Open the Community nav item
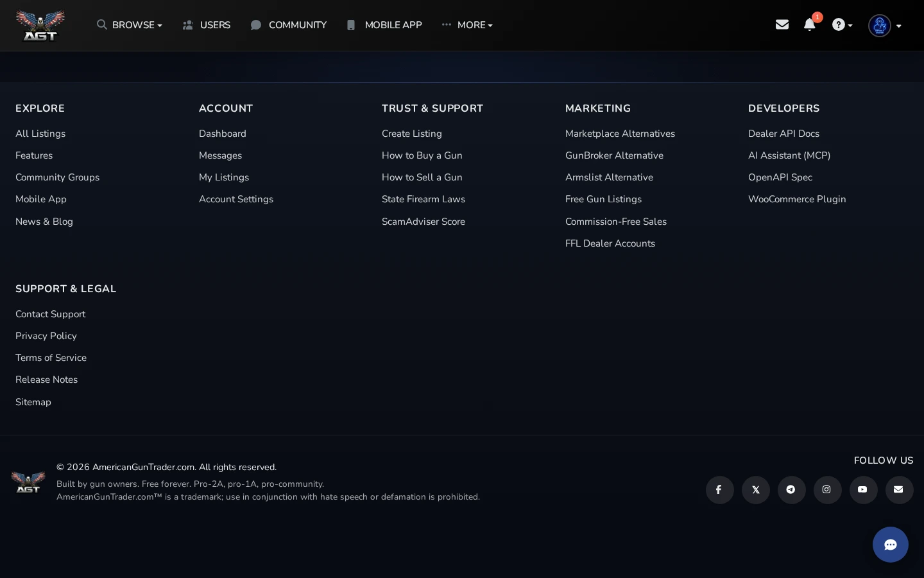924x578 pixels. pos(289,25)
